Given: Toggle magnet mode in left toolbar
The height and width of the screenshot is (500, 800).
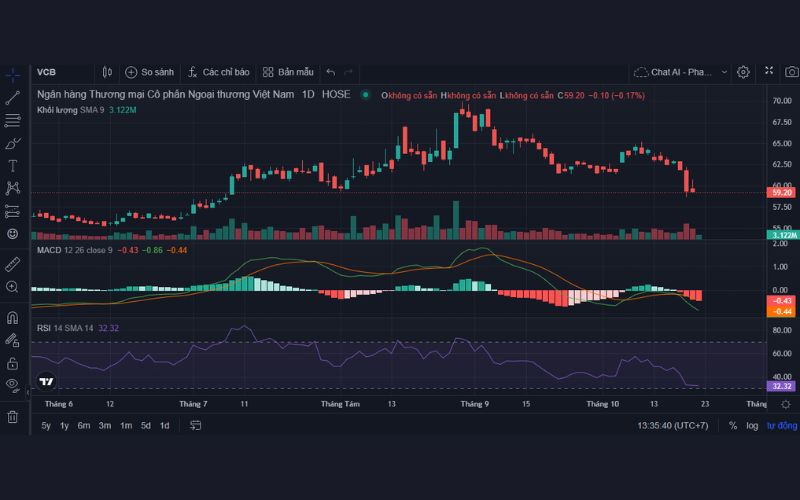Looking at the screenshot, I should tap(13, 318).
